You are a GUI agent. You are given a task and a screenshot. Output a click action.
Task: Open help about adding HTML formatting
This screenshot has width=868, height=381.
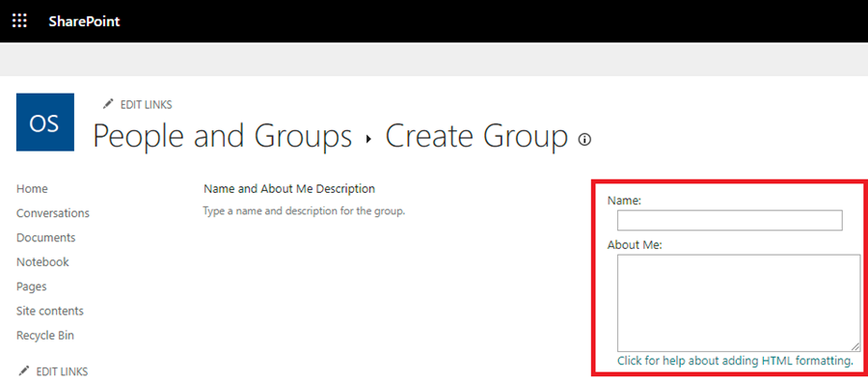point(735,361)
